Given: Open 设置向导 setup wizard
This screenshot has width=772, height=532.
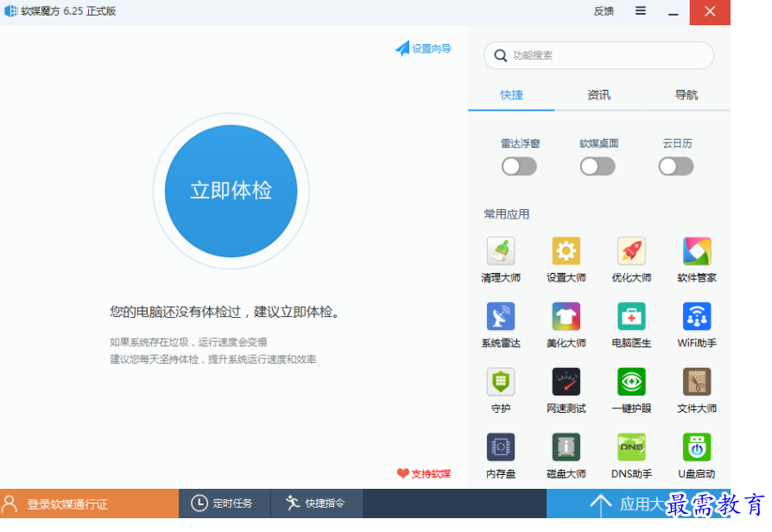Looking at the screenshot, I should pyautogui.click(x=423, y=48).
